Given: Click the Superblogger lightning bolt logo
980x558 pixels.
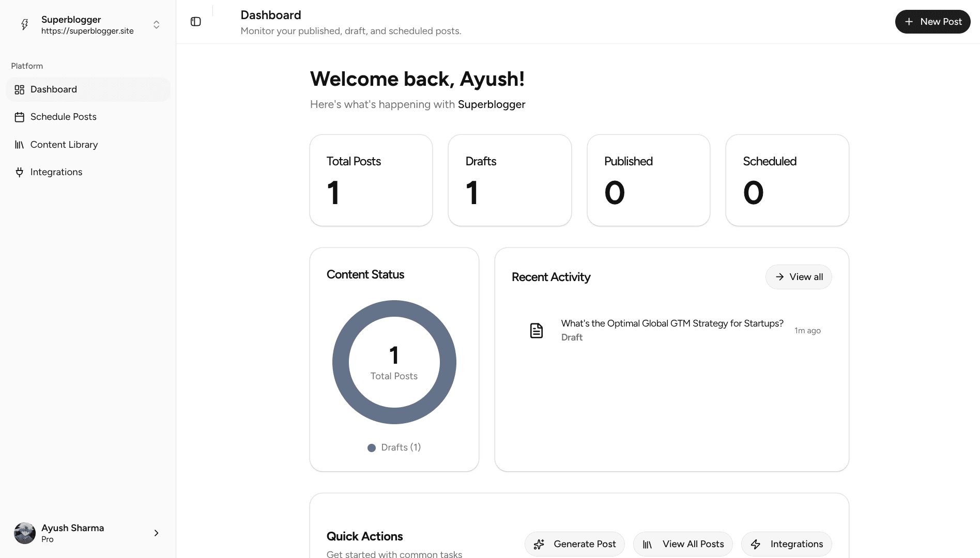Looking at the screenshot, I should point(24,25).
